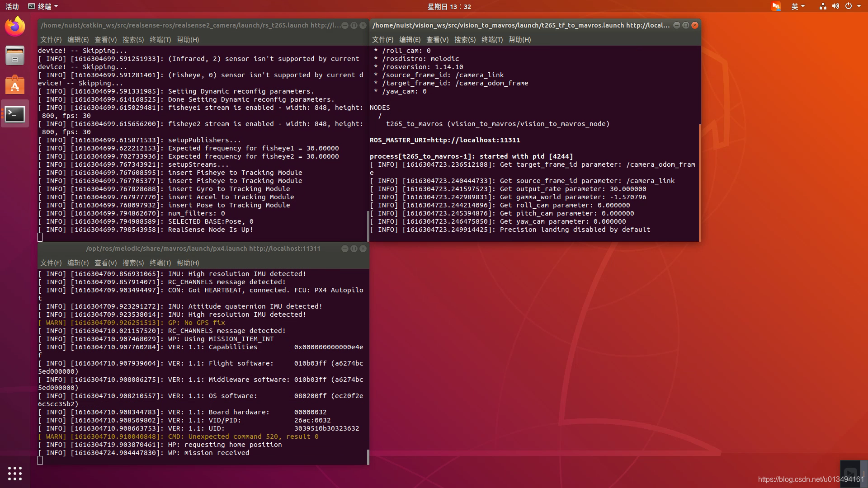Open 编辑(E) menu in rs_t265.launch terminal
Image resolution: width=868 pixels, height=488 pixels.
78,40
